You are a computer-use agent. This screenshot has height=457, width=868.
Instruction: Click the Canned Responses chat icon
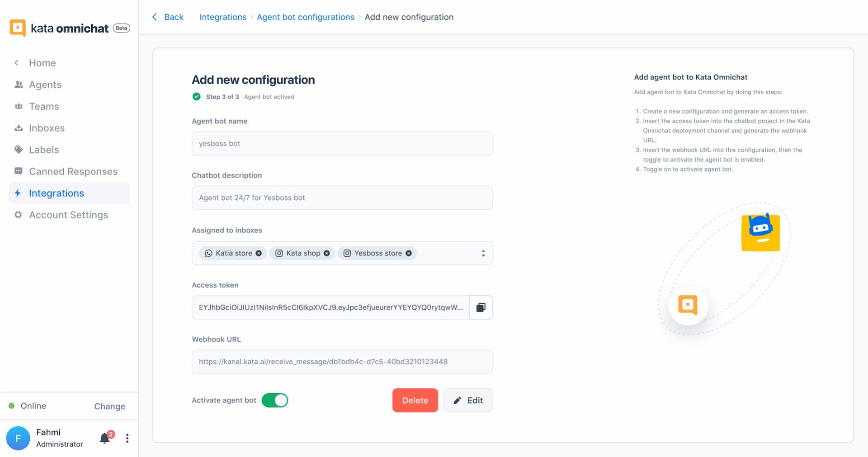coord(19,171)
